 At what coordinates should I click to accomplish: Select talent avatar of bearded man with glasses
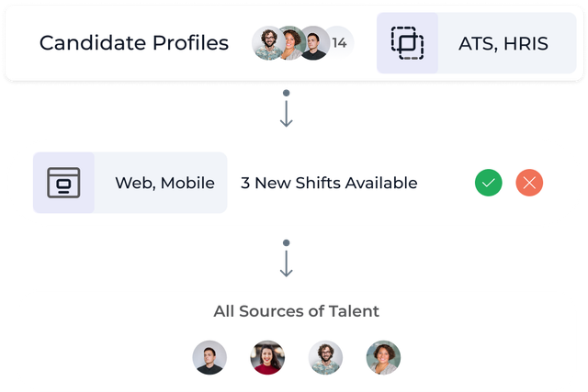tap(325, 357)
